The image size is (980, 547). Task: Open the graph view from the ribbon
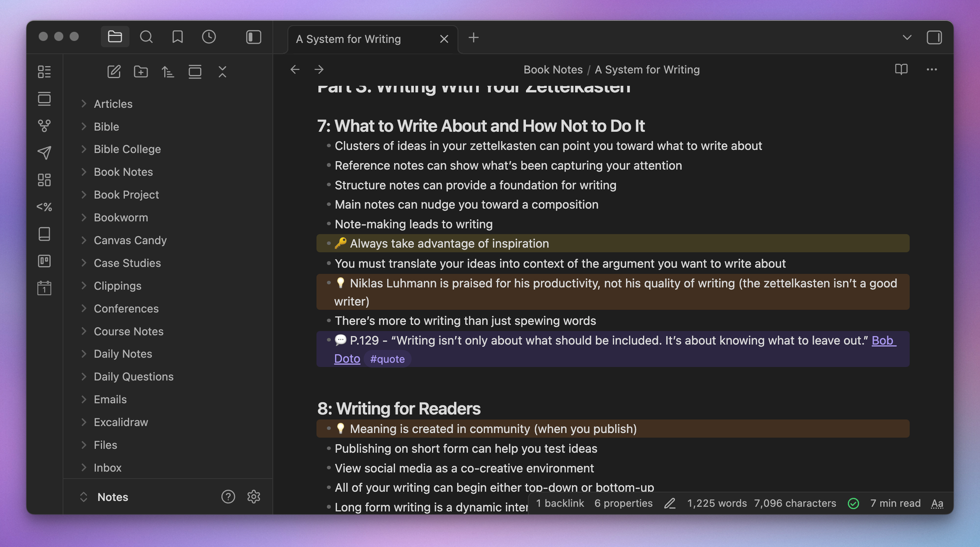(44, 126)
